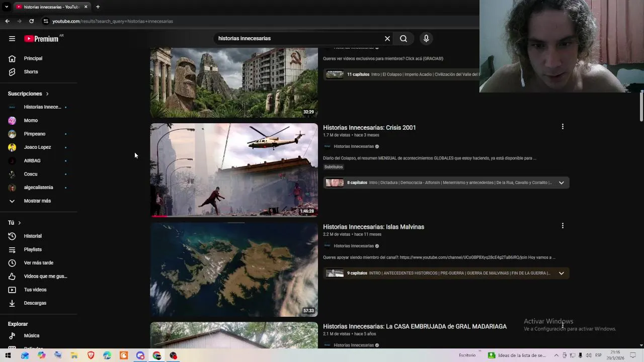Open video title Historias Innecesarias: Islas Malvinas
Screen dimensions: 644x362
373,227
